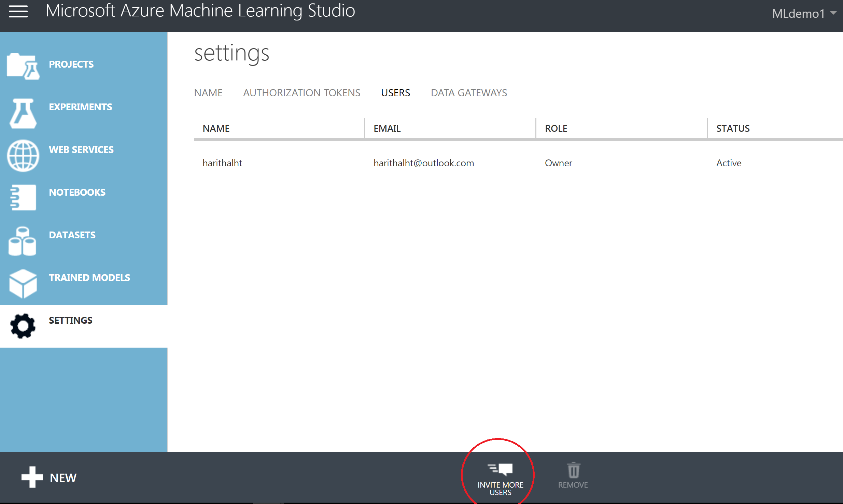Open the hamburger navigation menu
Screen dimensions: 843x504
(x=18, y=11)
